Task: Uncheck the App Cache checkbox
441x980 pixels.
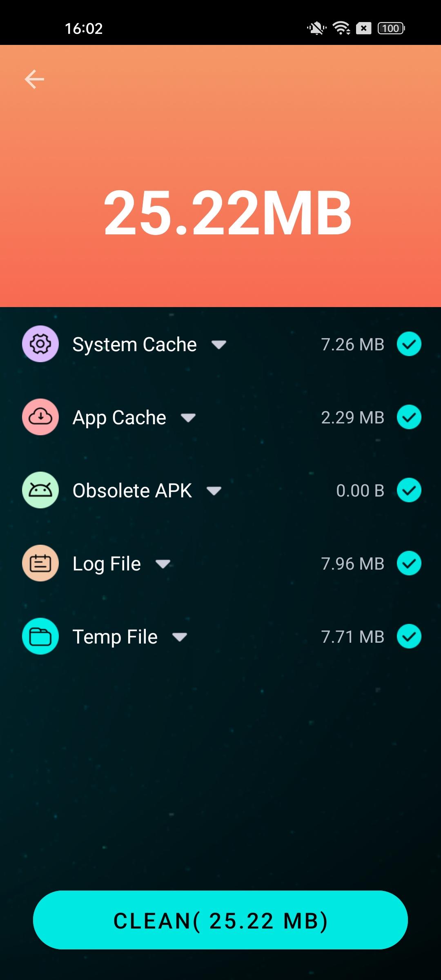Action: tap(409, 417)
